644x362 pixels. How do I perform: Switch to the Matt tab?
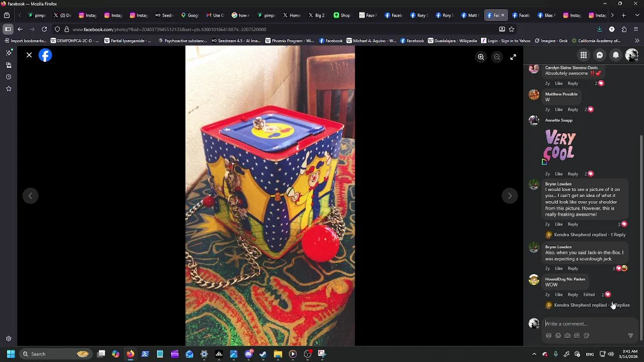point(469,15)
